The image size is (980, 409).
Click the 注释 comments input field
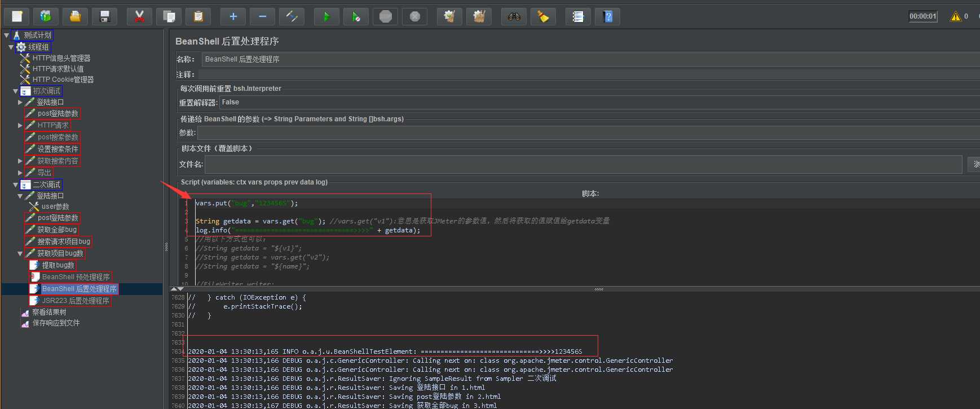click(589, 74)
